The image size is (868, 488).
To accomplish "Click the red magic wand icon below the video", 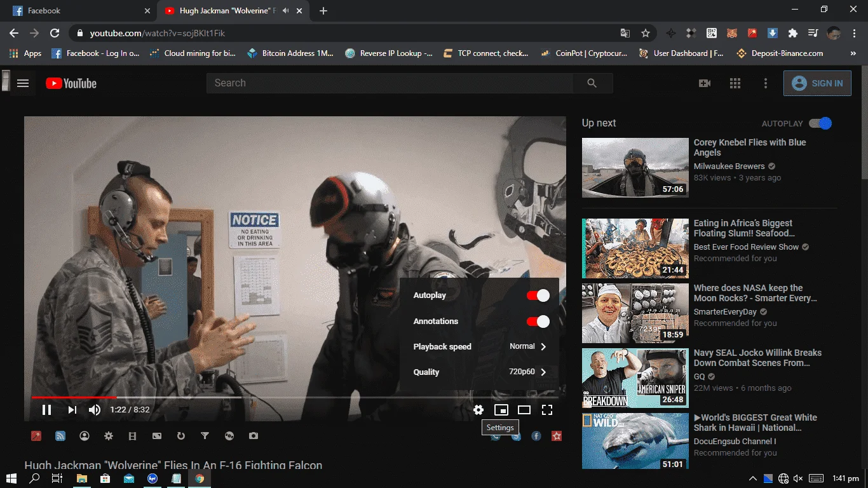I will point(36,436).
